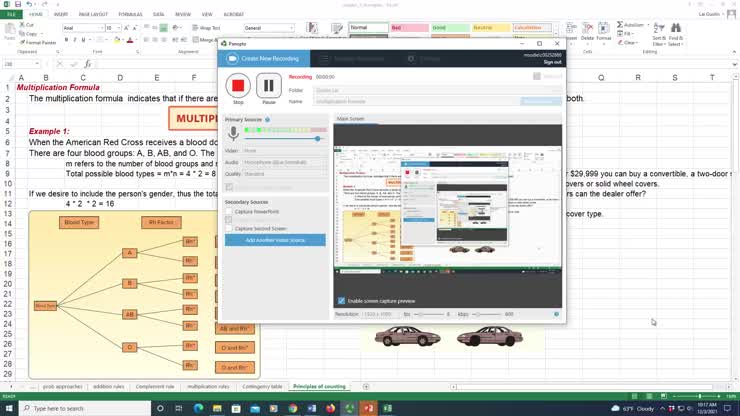Adjust the microphone volume slider

pos(318,139)
